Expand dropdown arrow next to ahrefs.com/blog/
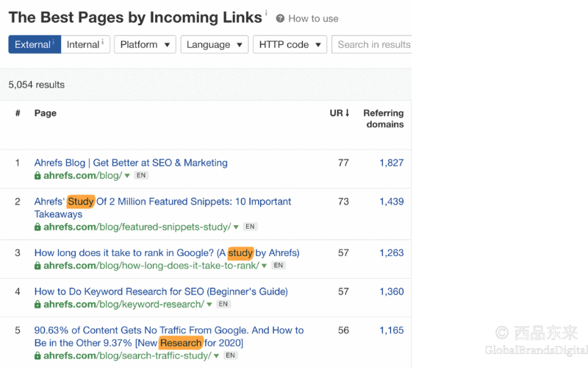This screenshot has width=588, height=368. [x=127, y=176]
